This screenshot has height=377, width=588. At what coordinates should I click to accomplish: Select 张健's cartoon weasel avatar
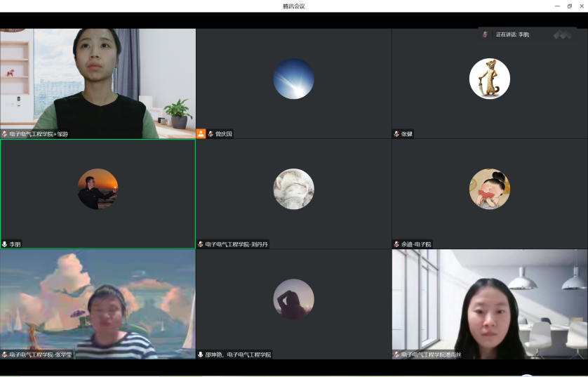tap(489, 79)
